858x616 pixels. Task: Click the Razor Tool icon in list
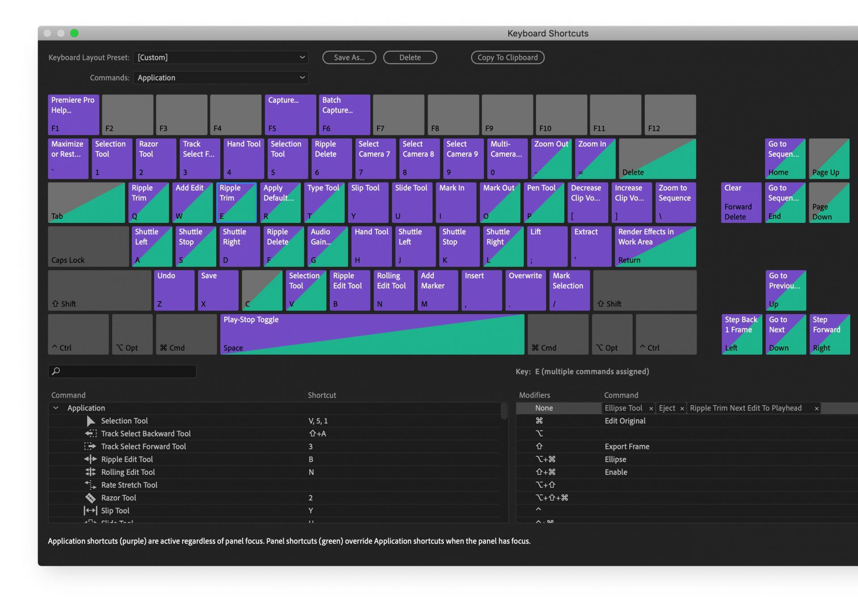click(90, 498)
